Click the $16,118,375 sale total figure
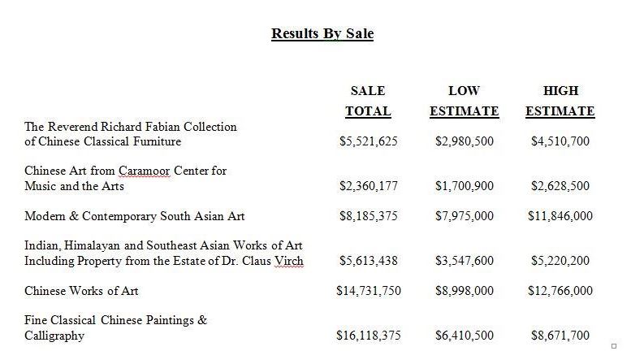The image size is (644, 364). tap(369, 335)
